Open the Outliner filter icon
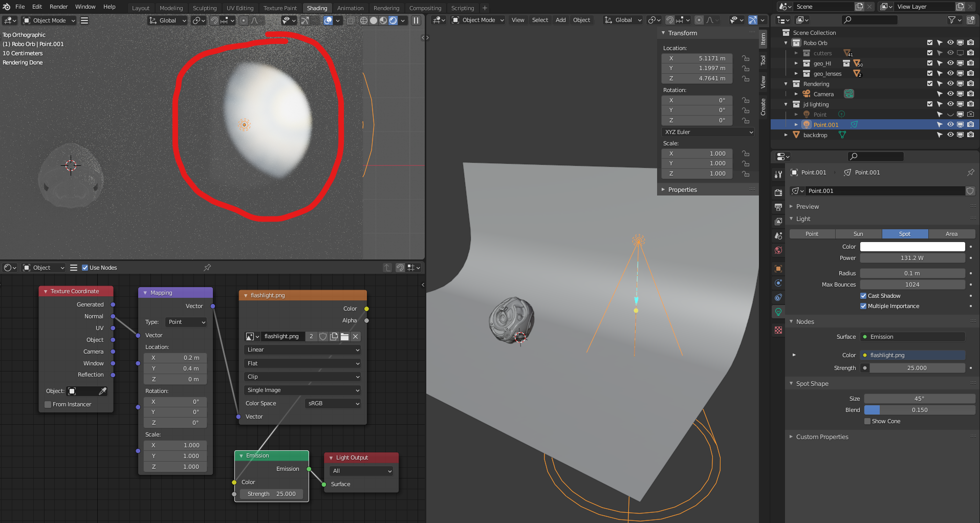980x523 pixels. click(952, 20)
